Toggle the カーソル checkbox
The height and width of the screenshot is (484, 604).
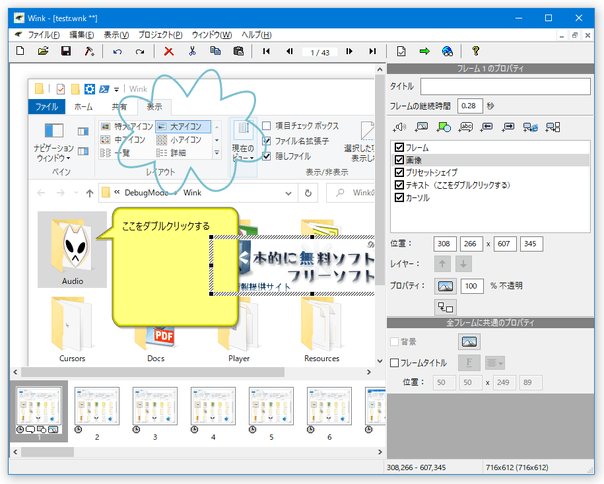[x=399, y=198]
